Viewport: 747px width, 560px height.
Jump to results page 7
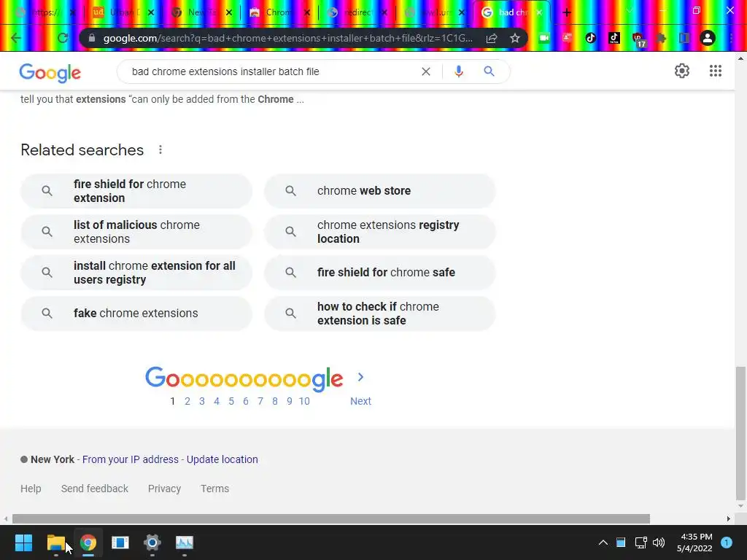(x=260, y=402)
